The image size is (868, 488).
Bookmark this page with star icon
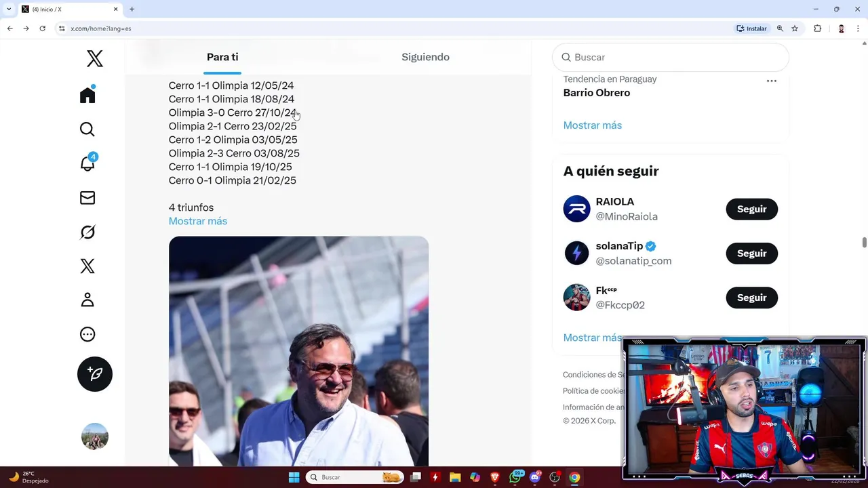point(795,28)
